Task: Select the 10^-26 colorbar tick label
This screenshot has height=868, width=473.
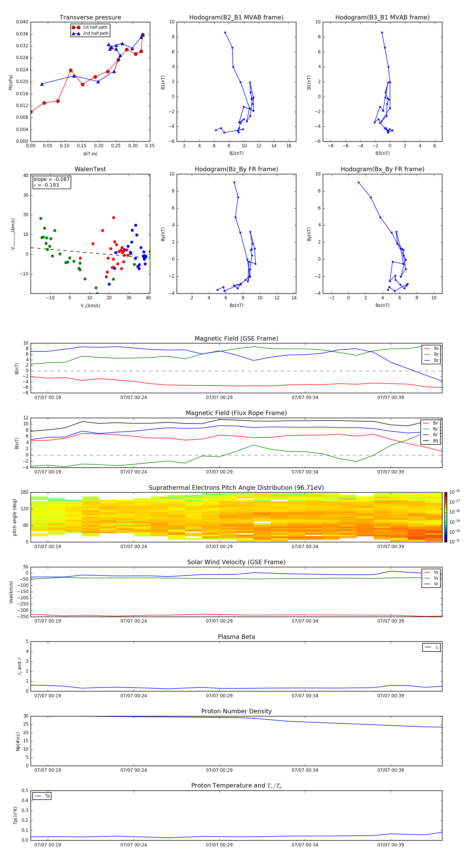Action: tap(455, 492)
